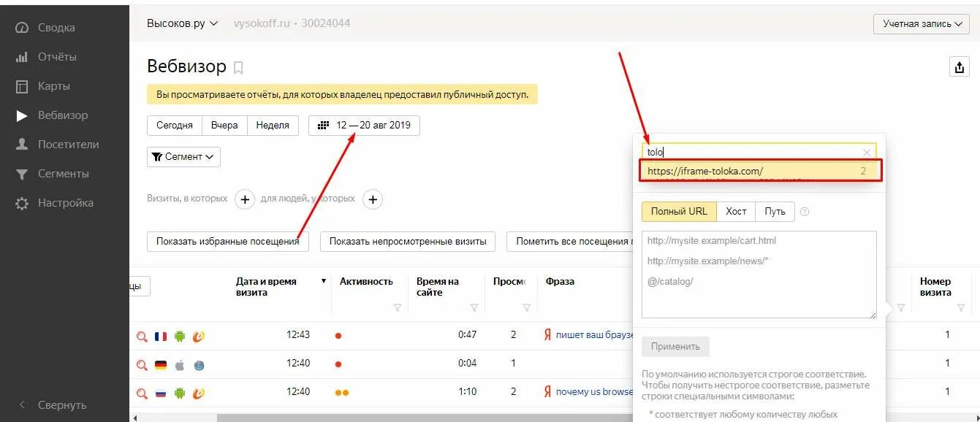
Task: Go to Карты in sidebar
Action: tap(54, 86)
